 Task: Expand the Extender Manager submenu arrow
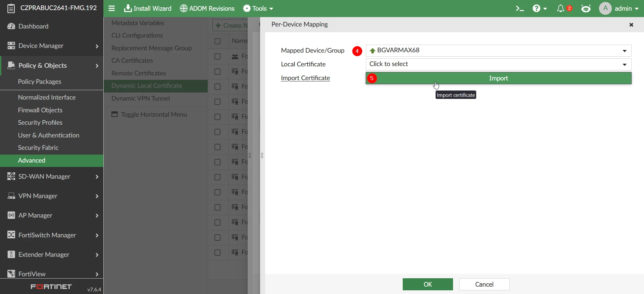pyautogui.click(x=97, y=255)
